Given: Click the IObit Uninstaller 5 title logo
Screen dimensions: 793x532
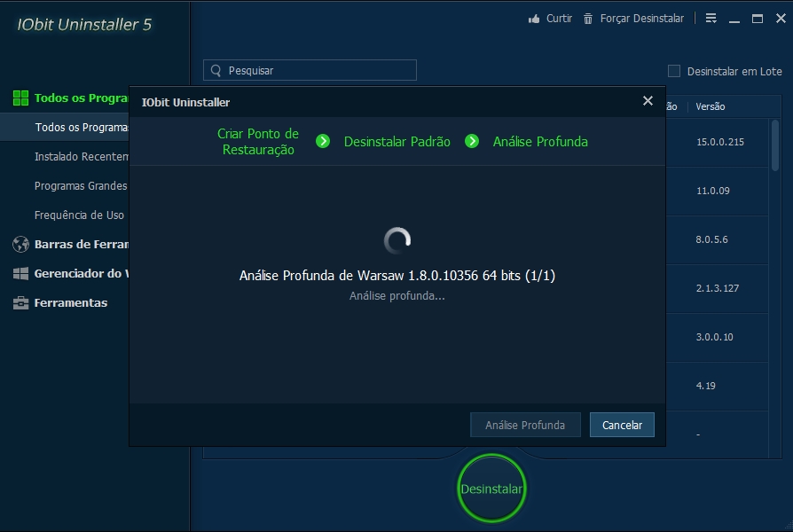Looking at the screenshot, I should (84, 24).
